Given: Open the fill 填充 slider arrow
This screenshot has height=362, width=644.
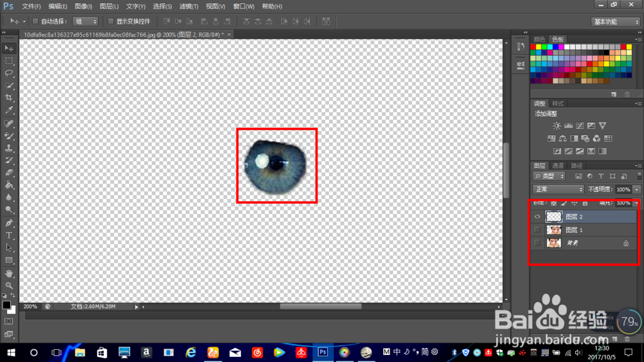Looking at the screenshot, I should (x=637, y=203).
